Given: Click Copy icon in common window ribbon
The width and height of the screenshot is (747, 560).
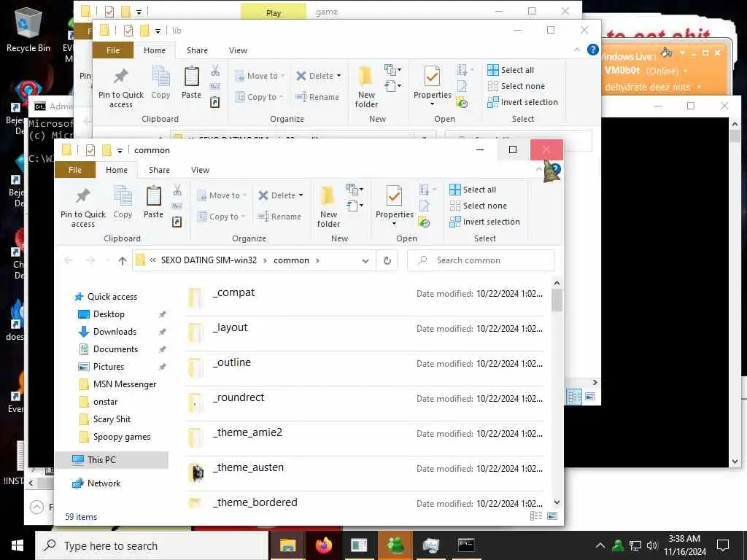Looking at the screenshot, I should tap(123, 196).
